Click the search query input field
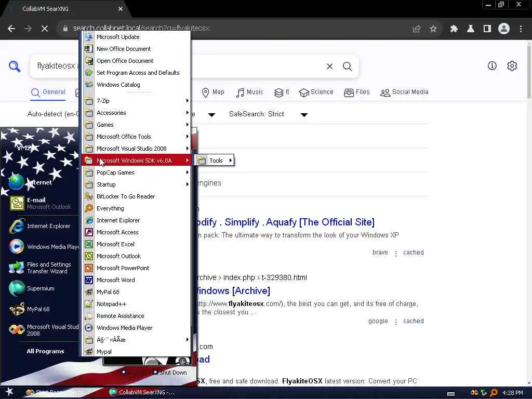This screenshot has width=532, height=399. pos(177,66)
